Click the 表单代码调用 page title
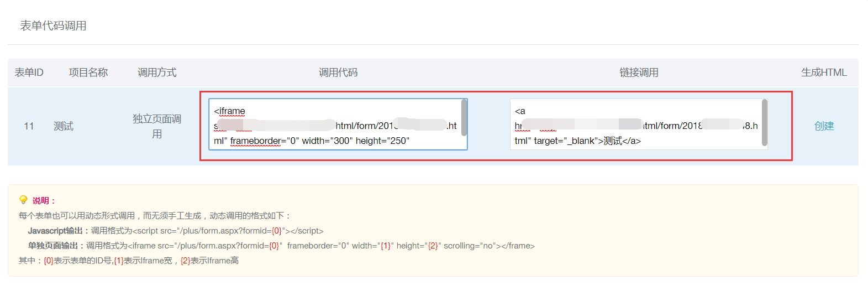This screenshot has height=290, width=868. (x=53, y=26)
